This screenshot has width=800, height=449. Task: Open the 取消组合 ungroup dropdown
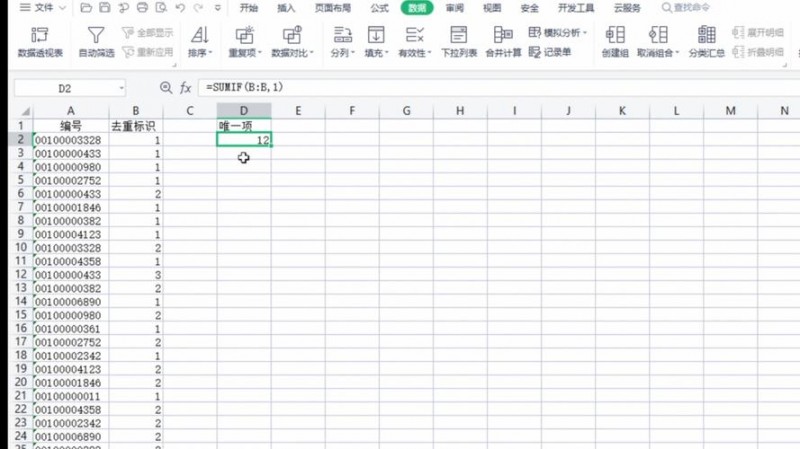coord(658,42)
